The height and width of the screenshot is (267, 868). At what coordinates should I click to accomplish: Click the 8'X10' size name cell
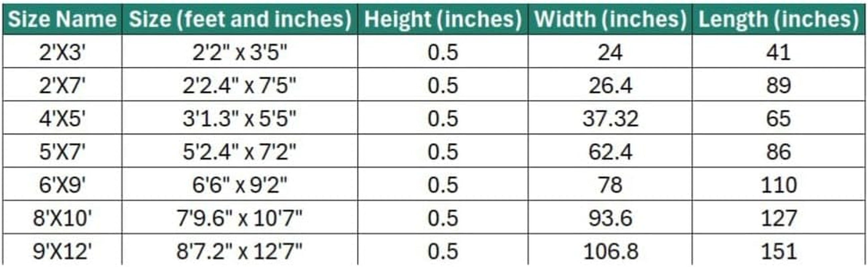coord(62,218)
